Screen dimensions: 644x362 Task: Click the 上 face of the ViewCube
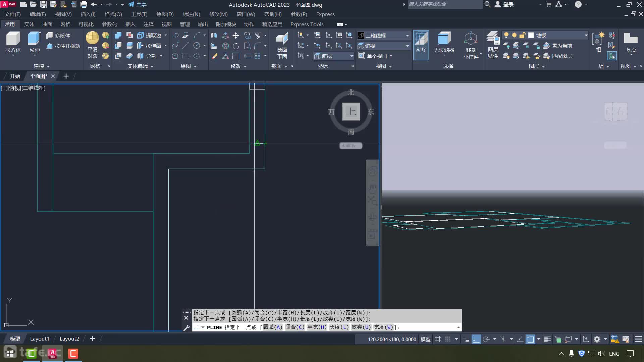[x=351, y=111]
